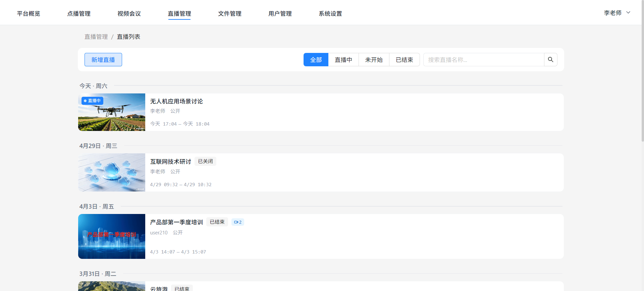Click the drone farm thumbnail
This screenshot has height=291, width=644.
click(112, 112)
